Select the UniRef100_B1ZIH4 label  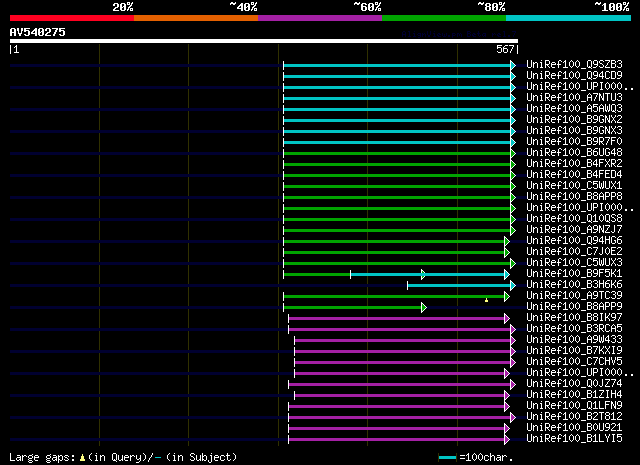[x=574, y=395]
